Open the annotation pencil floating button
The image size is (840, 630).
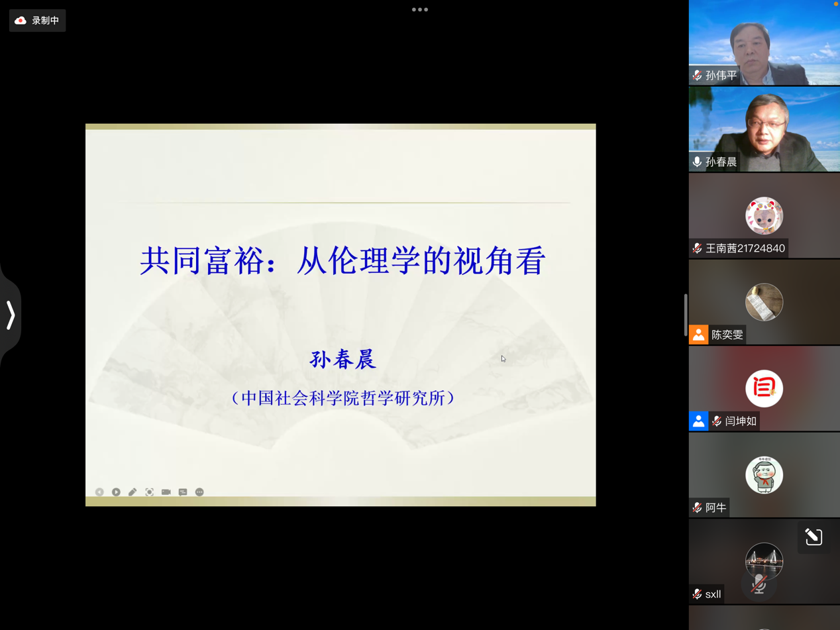pos(814,537)
